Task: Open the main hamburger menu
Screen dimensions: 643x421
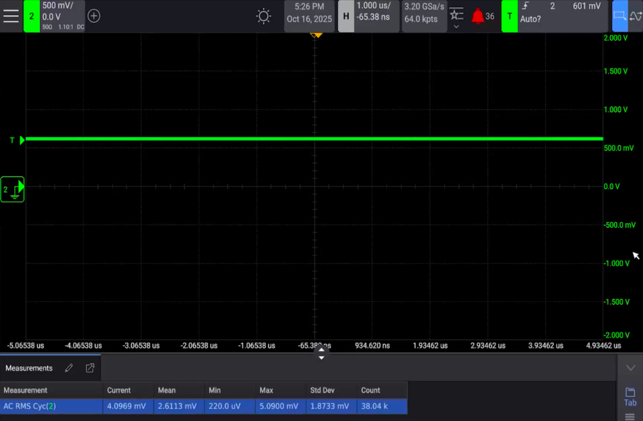Action: coord(11,16)
